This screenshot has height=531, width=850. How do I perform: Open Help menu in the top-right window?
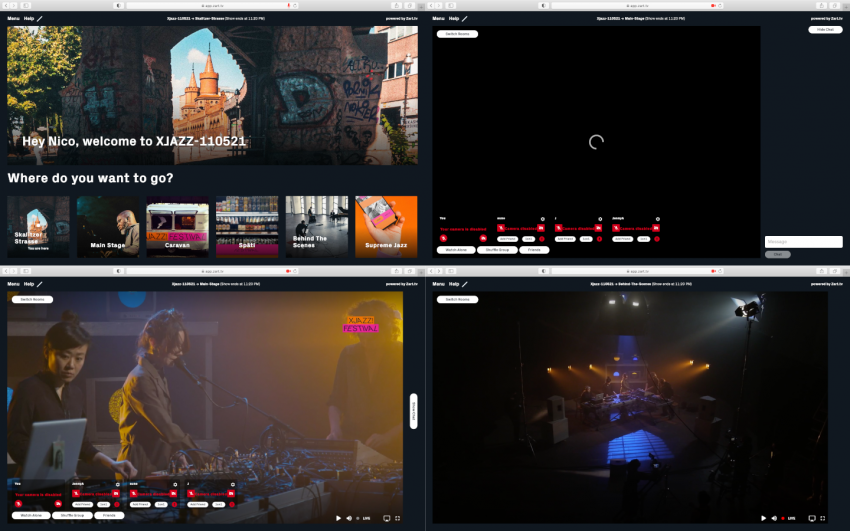click(454, 19)
